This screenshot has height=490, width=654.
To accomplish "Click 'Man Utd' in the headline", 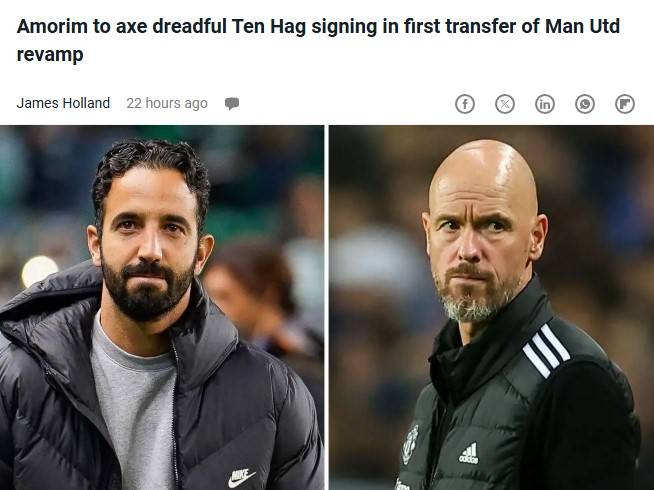I will point(582,26).
